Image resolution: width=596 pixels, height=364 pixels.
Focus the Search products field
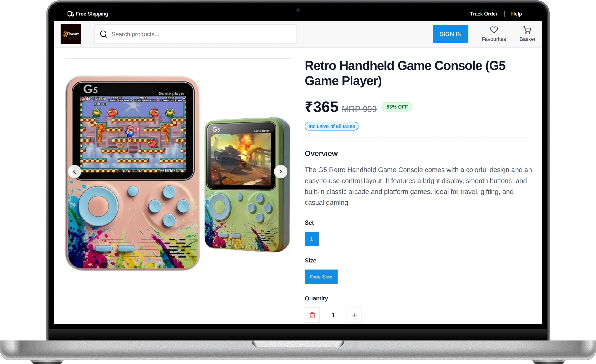click(x=195, y=34)
